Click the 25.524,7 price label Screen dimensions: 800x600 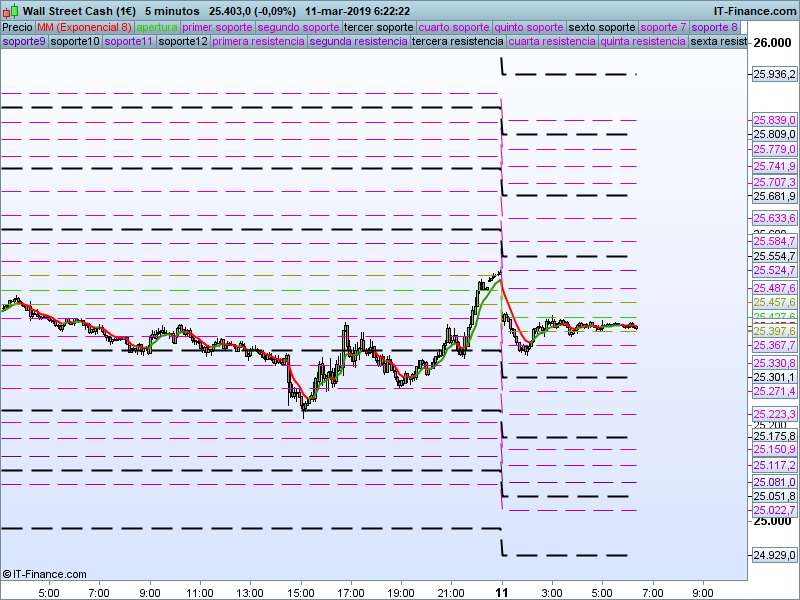[774, 270]
